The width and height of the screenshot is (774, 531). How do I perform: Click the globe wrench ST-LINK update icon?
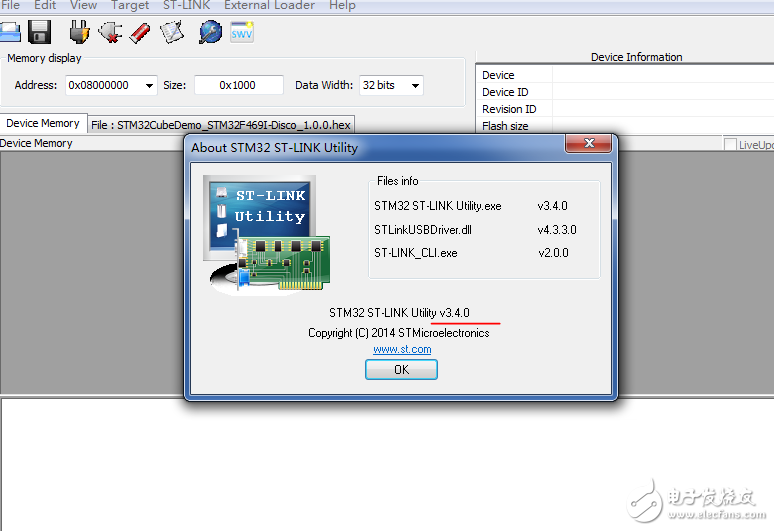coord(210,33)
